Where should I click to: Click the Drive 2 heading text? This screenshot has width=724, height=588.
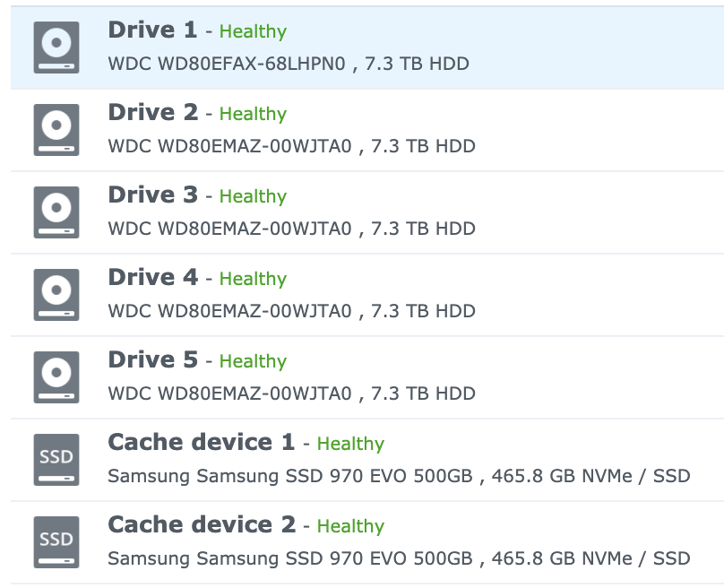154,113
